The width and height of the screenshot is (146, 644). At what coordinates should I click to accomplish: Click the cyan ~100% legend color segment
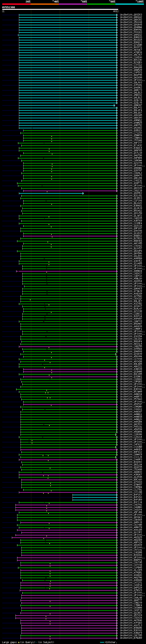coord(130,4)
